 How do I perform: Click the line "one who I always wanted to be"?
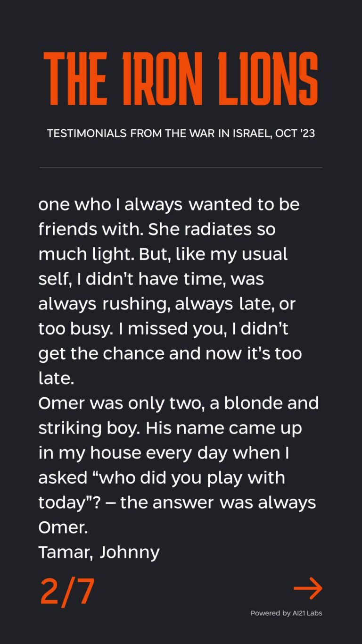(x=169, y=205)
